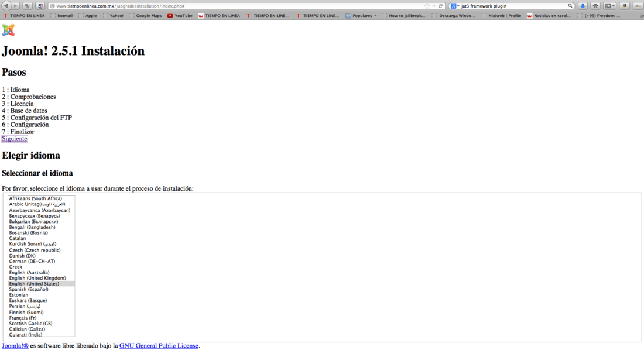
Task: Open the Yahoo! bookmark
Action: 114,16
